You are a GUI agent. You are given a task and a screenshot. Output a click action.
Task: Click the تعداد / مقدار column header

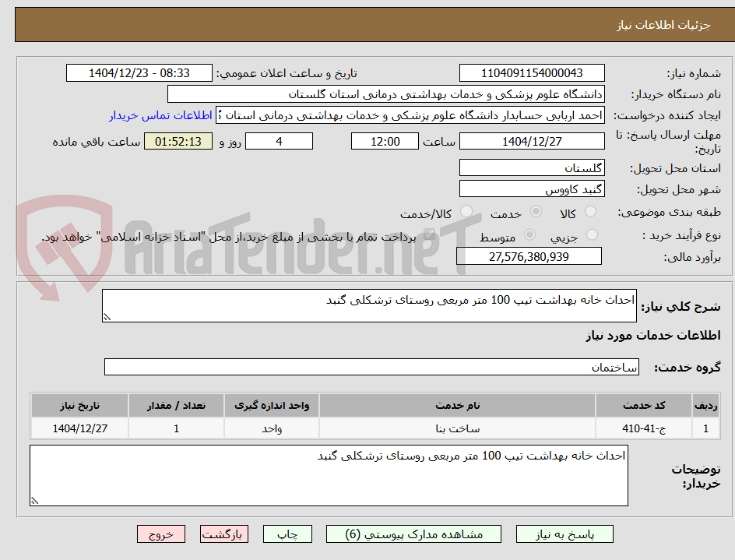click(176, 405)
